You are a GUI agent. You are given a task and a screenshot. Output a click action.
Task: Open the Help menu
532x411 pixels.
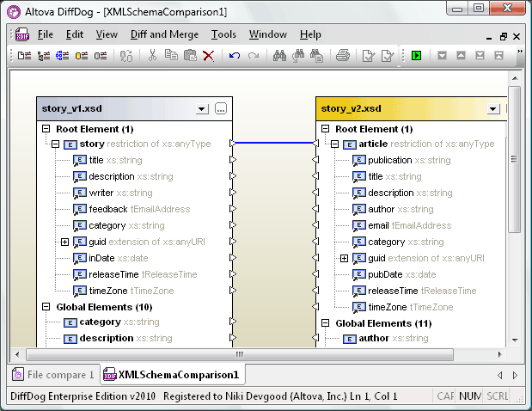coord(310,34)
